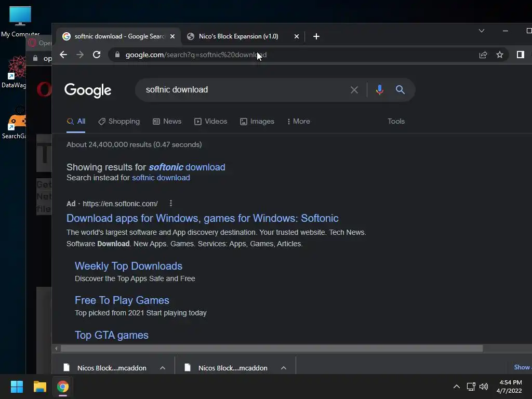Viewport: 532px width, 399px height.
Task: Open My Computer desktop icon
Action: coord(20,21)
